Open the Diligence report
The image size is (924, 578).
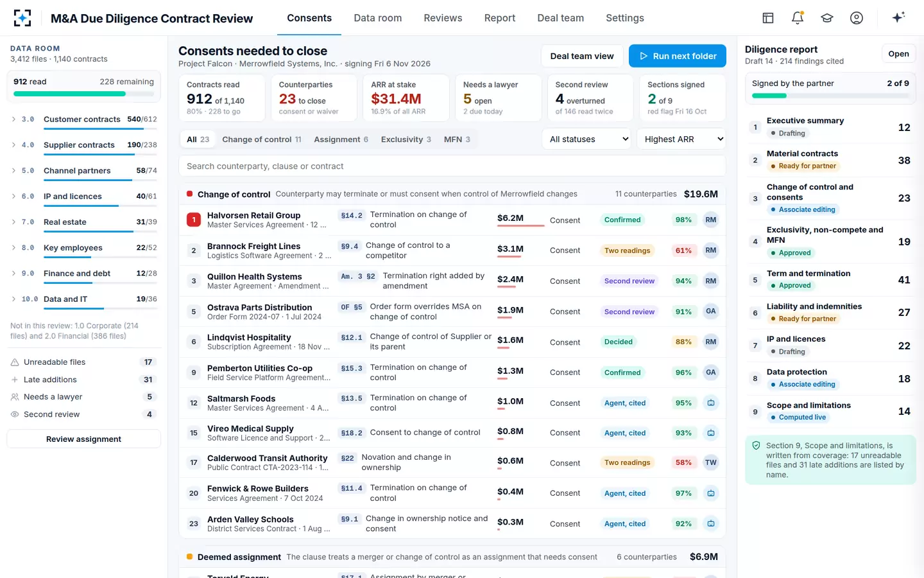coord(898,54)
